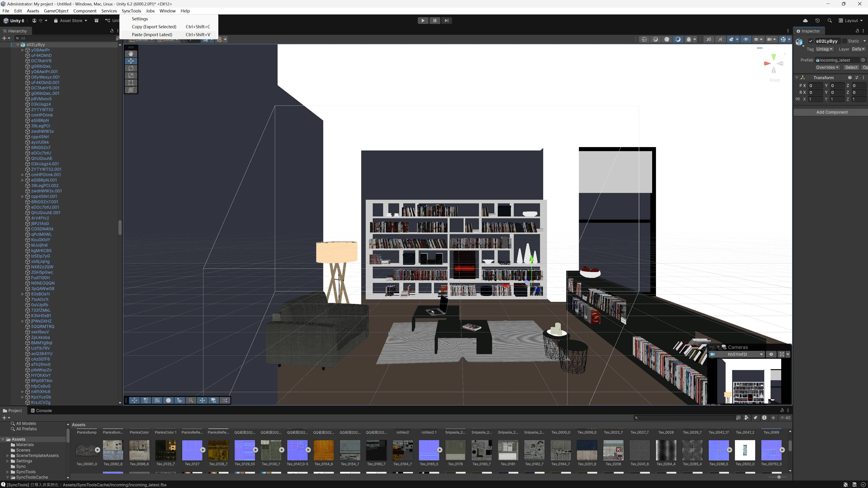Select the Scale tool

131,75
